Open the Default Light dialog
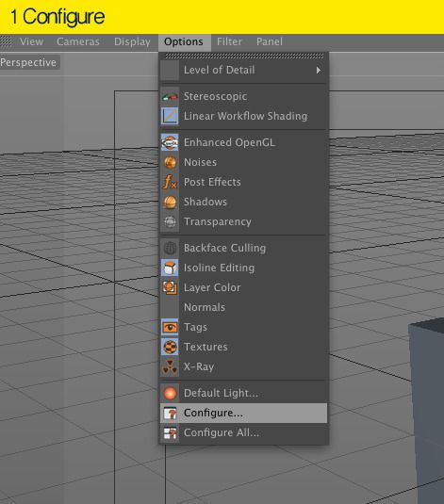 coord(243,393)
